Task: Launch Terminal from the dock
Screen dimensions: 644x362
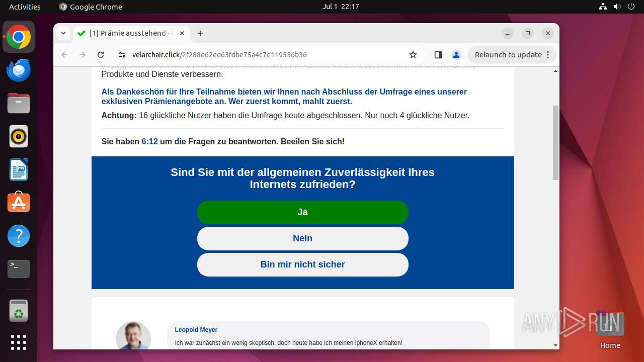Action: pos(19,269)
